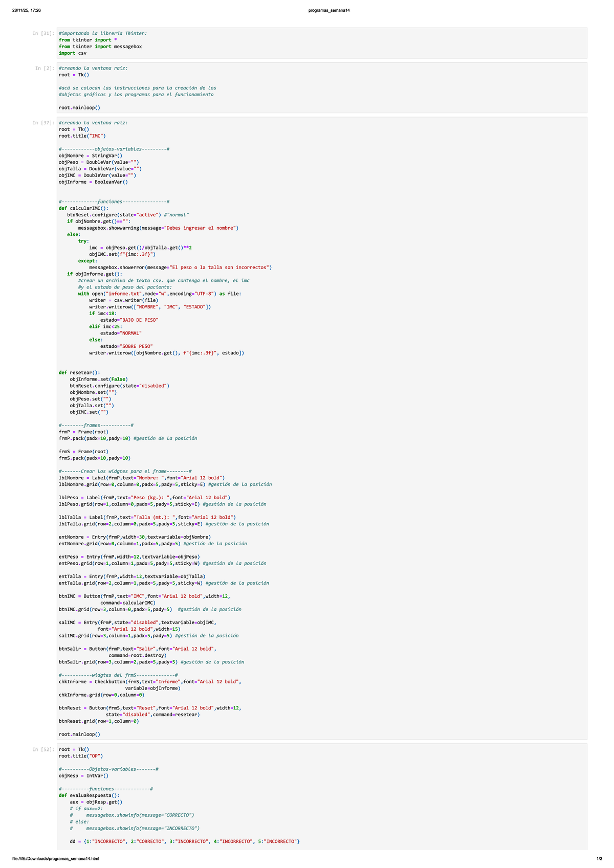
Task: Click the first 'root.mainloop()' line in cell 2
Action: (x=79, y=108)
